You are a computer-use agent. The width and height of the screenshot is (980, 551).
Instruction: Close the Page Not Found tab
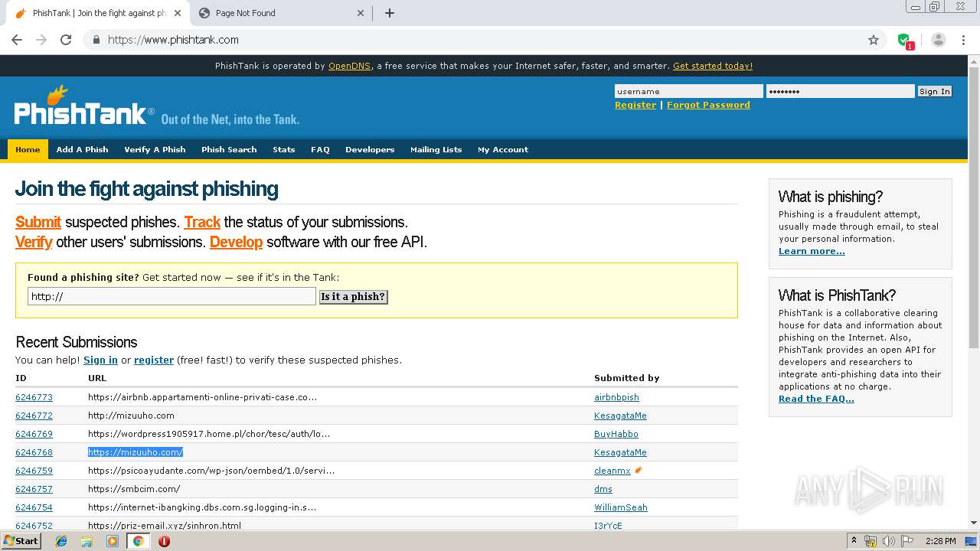click(361, 13)
